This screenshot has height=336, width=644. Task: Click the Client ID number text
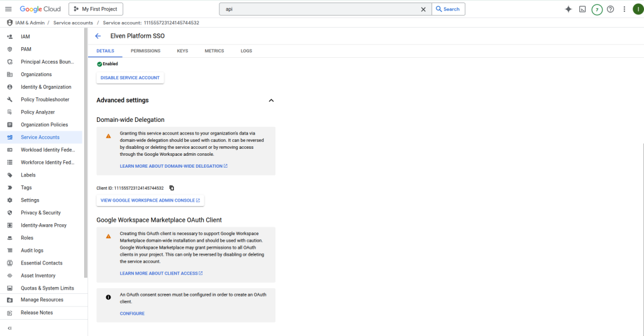[139, 188]
